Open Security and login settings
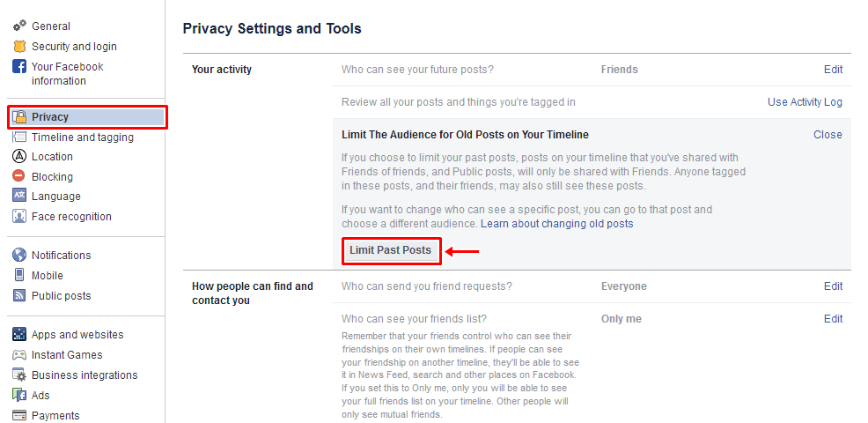The height and width of the screenshot is (423, 868). click(74, 47)
